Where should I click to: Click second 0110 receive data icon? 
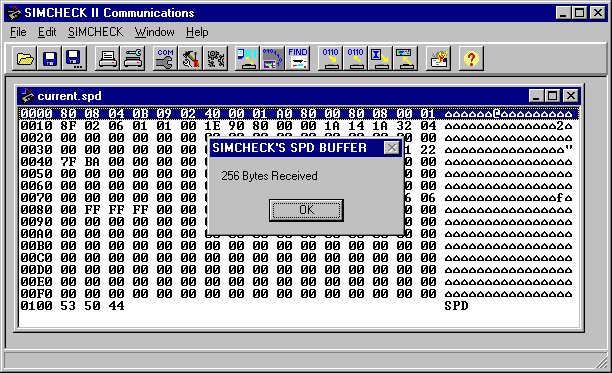point(356,59)
